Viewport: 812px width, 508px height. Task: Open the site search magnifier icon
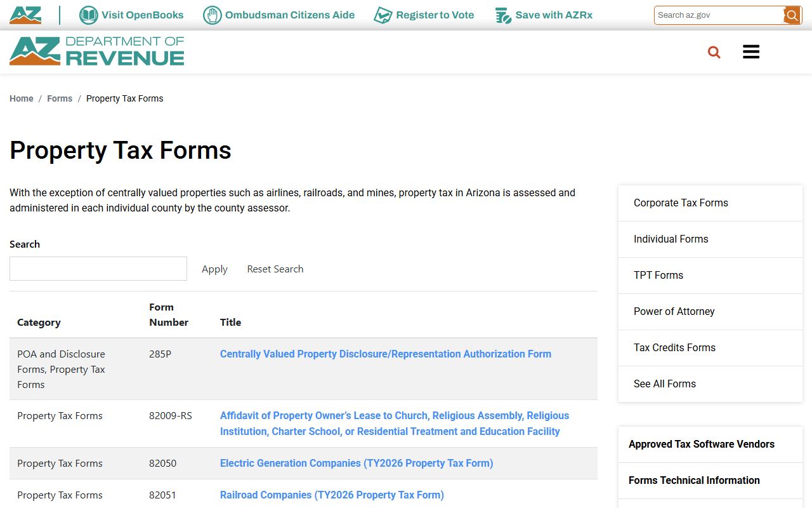(x=714, y=52)
